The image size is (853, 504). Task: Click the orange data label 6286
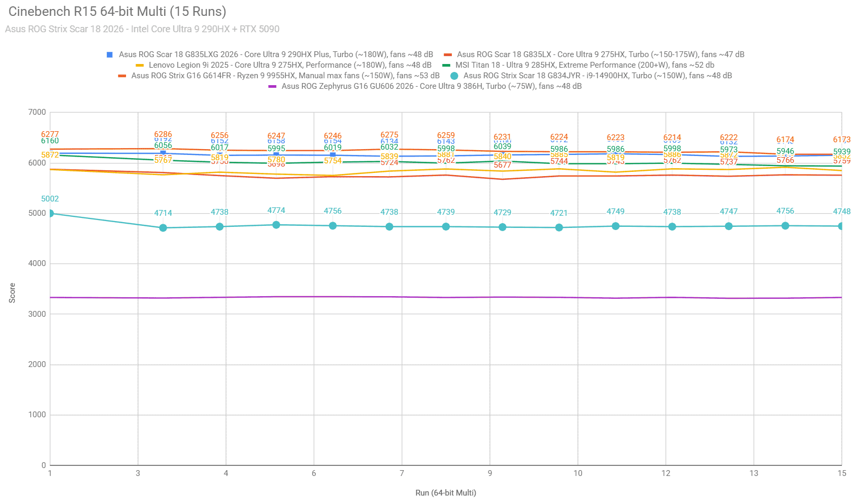pyautogui.click(x=163, y=134)
